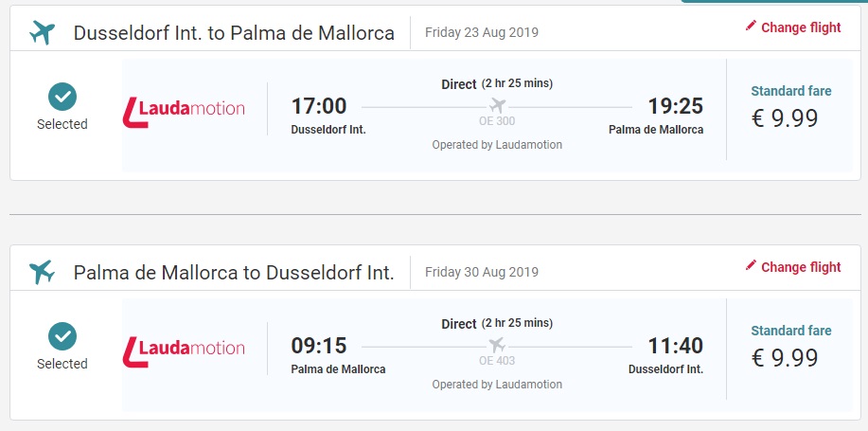
Task: Click the OE 300 flight number
Action: click(x=497, y=121)
